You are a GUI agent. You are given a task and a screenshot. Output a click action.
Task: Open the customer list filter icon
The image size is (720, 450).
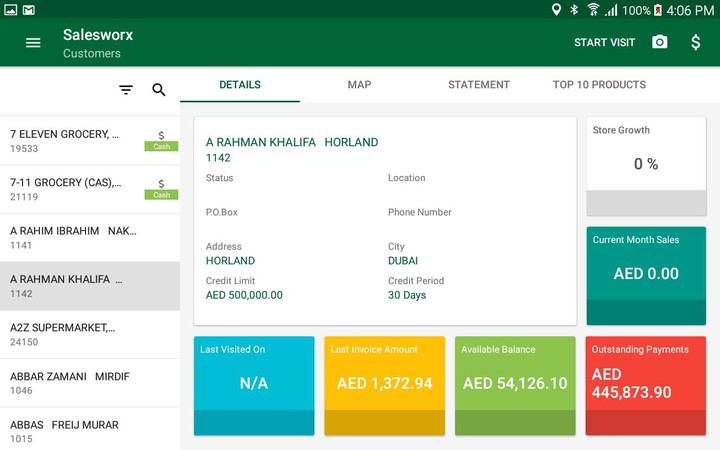coord(126,90)
